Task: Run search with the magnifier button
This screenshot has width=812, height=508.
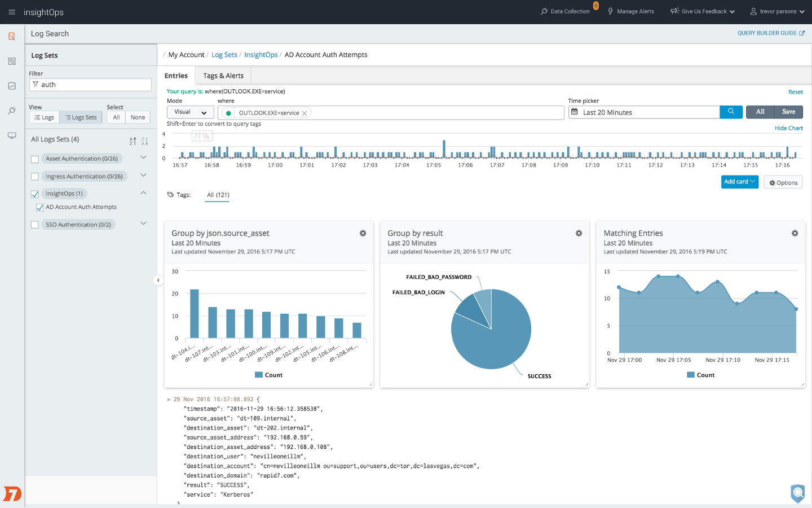Action: point(731,112)
